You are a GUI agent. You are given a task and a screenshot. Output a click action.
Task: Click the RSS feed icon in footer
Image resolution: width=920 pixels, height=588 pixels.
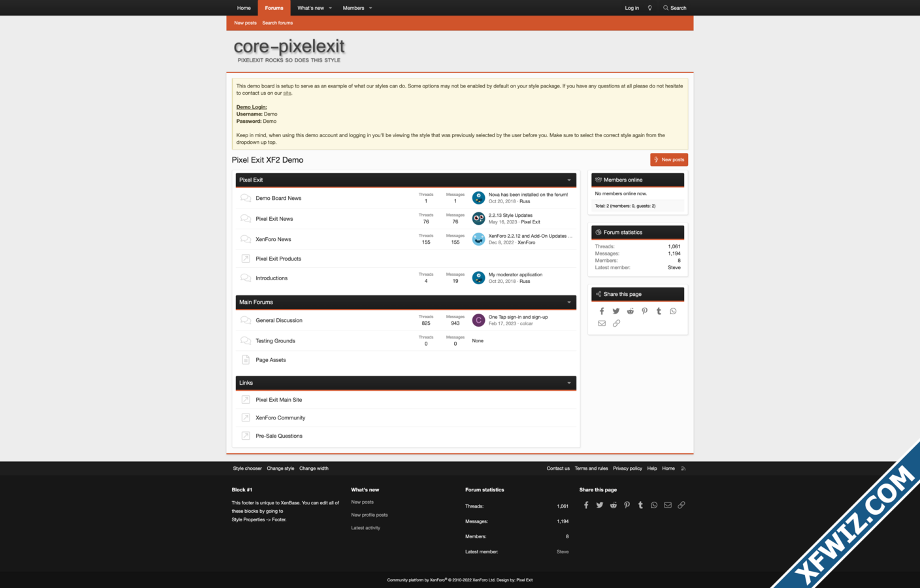683,468
